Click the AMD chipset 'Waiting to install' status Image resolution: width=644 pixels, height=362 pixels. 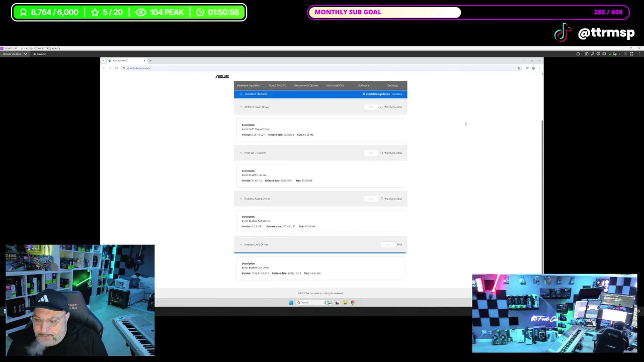tap(393, 107)
